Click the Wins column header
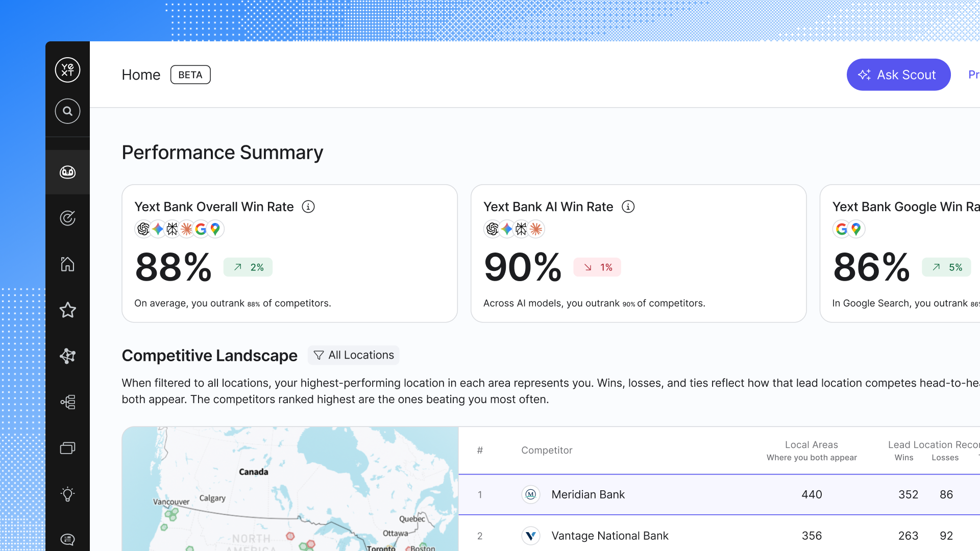Image resolution: width=980 pixels, height=551 pixels. (904, 458)
